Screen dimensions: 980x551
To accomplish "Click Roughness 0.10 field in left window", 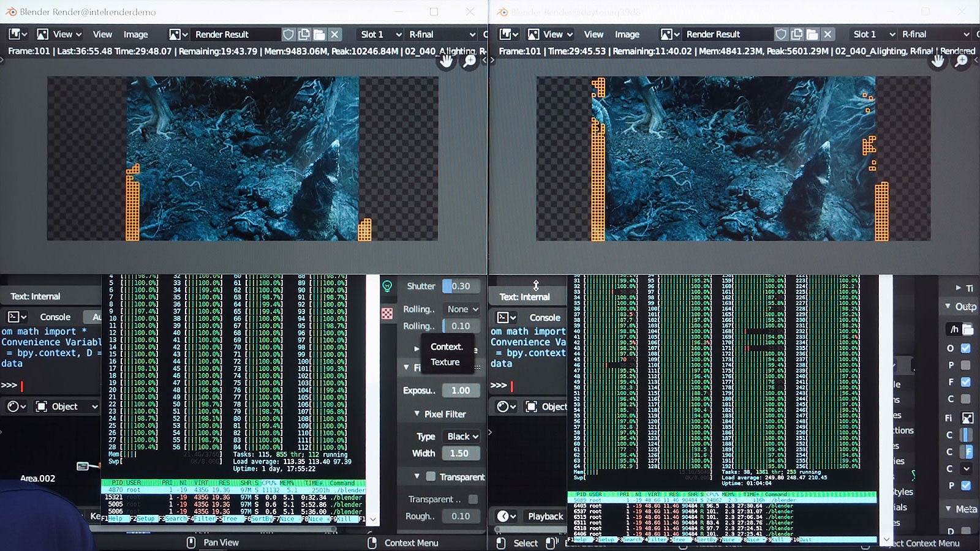I will click(461, 516).
